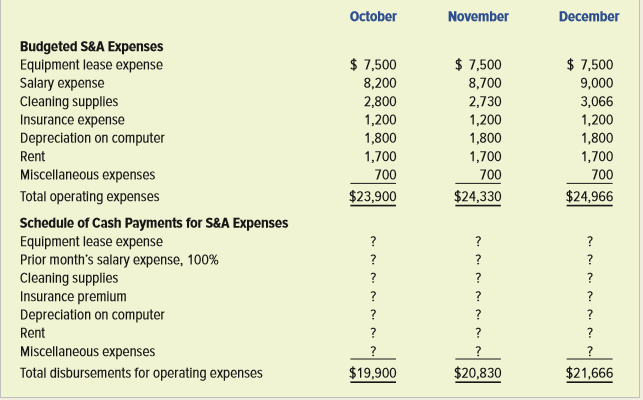Click December question mark for miscellaneous expenses payment

pos(590,352)
